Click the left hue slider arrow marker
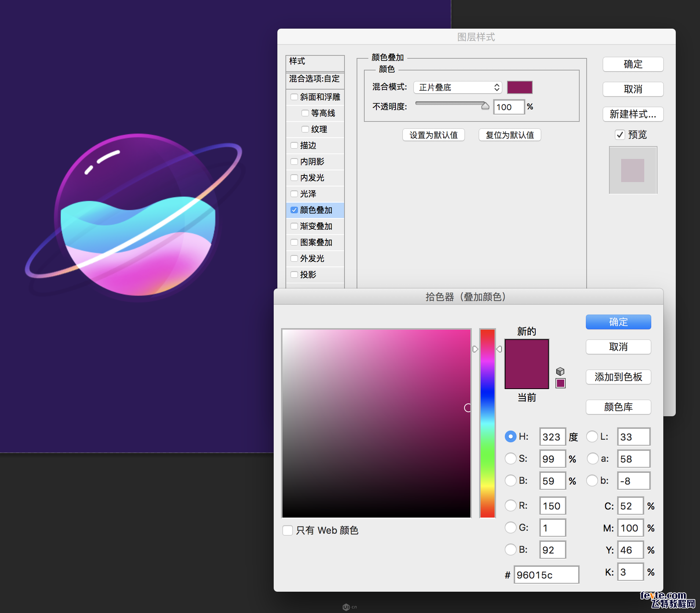The width and height of the screenshot is (700, 613). [x=475, y=349]
